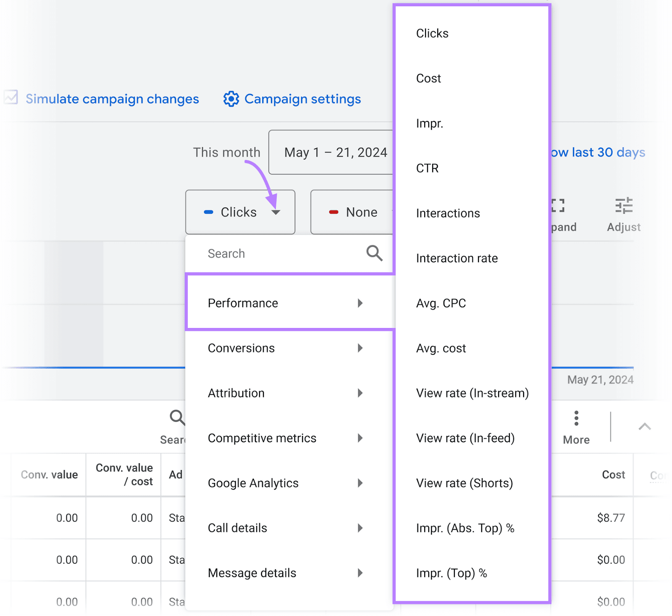Open the Adjust sliders icon
This screenshot has height=616, width=672.
[x=624, y=206]
